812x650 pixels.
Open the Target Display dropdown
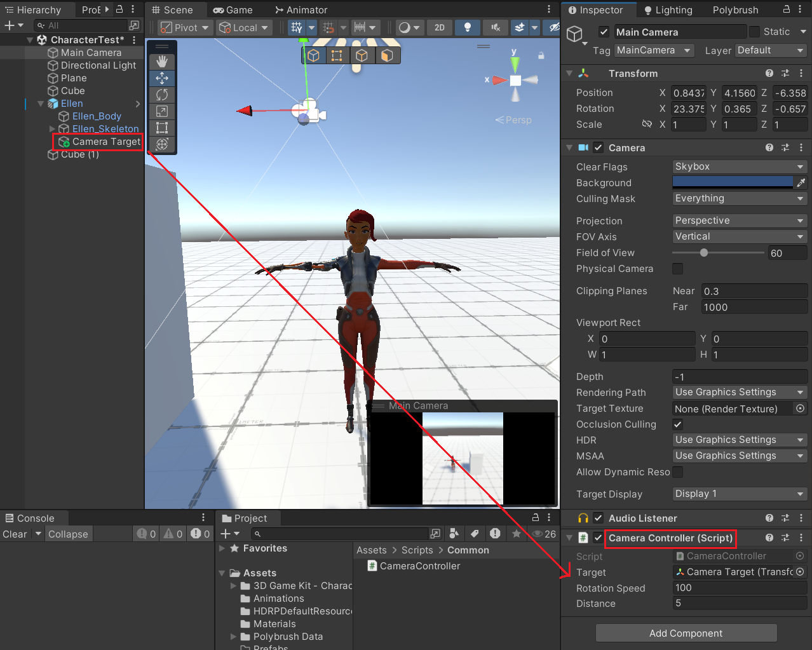(740, 494)
